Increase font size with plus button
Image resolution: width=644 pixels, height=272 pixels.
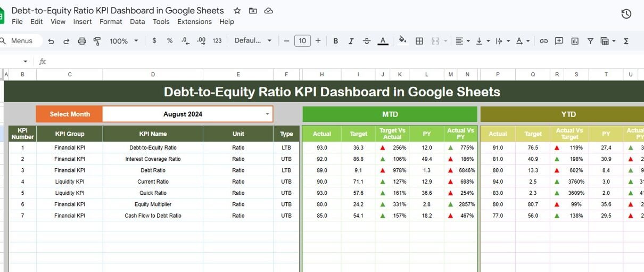point(318,41)
